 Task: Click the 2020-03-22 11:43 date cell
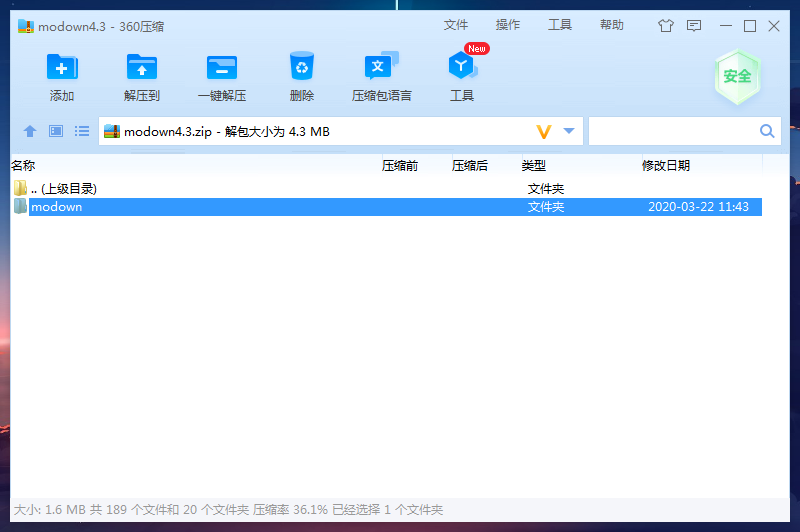pyautogui.click(x=698, y=207)
